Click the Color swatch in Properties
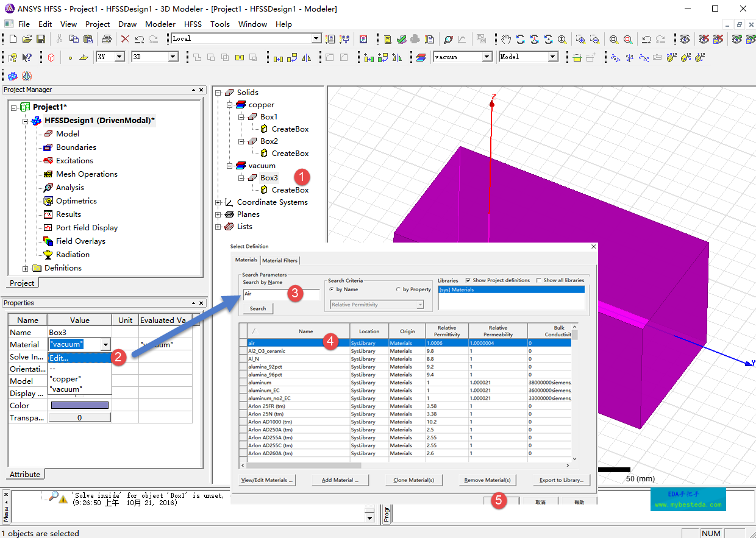The height and width of the screenshot is (538, 756). [79, 405]
